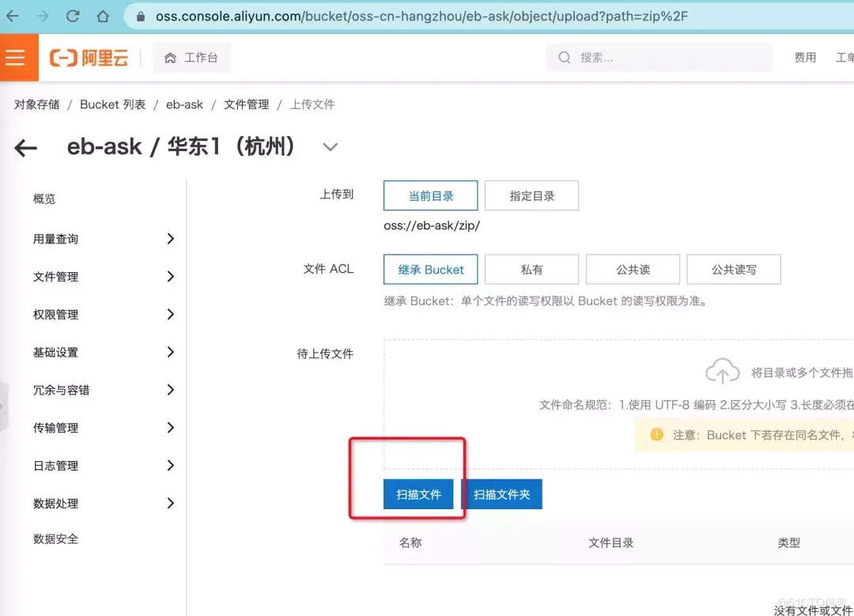Image resolution: width=854 pixels, height=616 pixels.
Task: Click the browser forward arrow
Action: coord(42,17)
